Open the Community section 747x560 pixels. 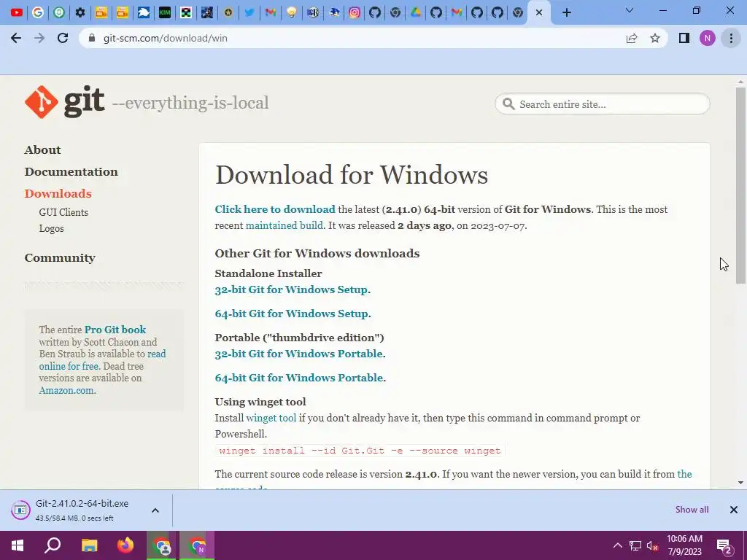pyautogui.click(x=60, y=257)
